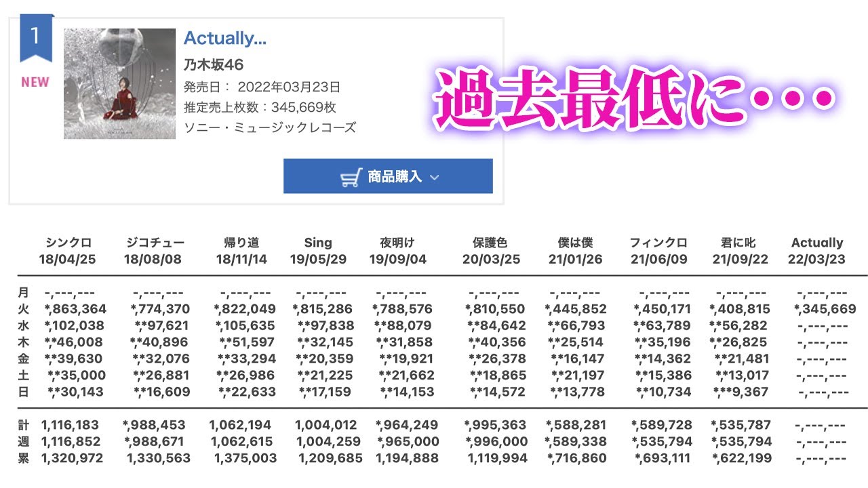The image size is (868, 488).
Task: Click the ソニー・ミュージックレコーズ label text
Action: [269, 127]
